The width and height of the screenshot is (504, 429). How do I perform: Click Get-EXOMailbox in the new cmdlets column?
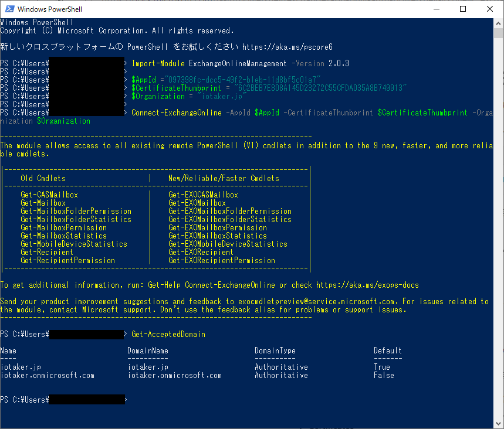pos(197,203)
